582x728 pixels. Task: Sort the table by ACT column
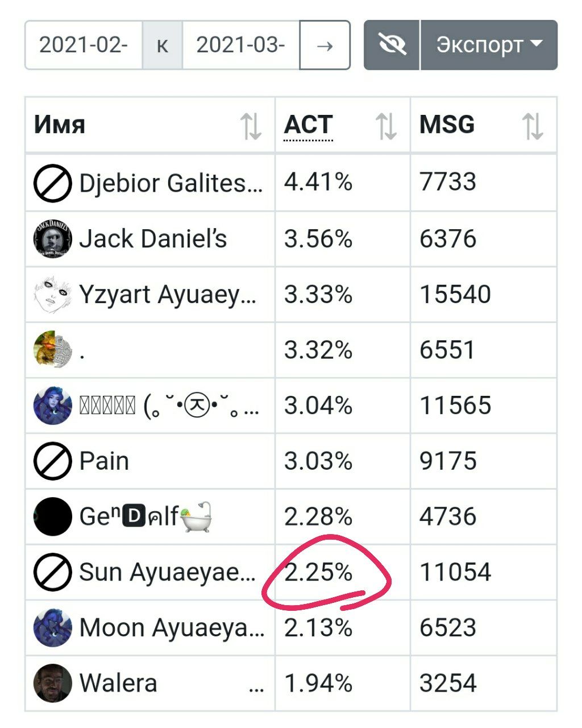pos(386,126)
